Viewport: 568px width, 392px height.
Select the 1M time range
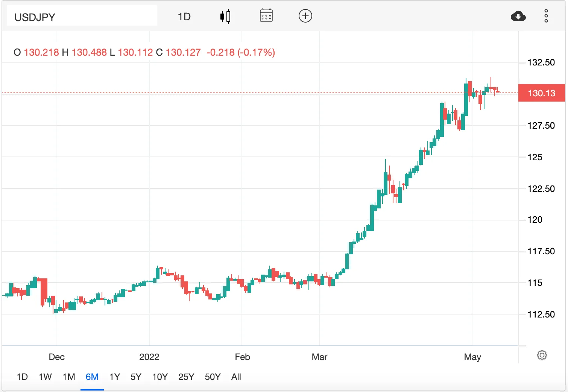69,377
